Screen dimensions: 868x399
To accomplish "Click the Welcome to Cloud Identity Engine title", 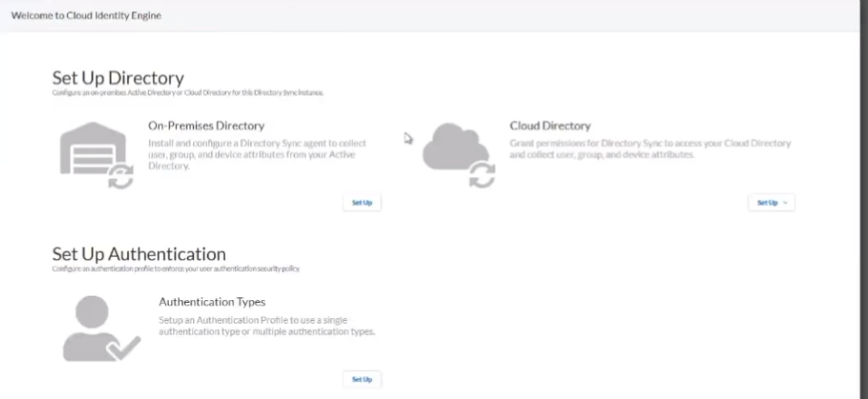I will tap(86, 15).
